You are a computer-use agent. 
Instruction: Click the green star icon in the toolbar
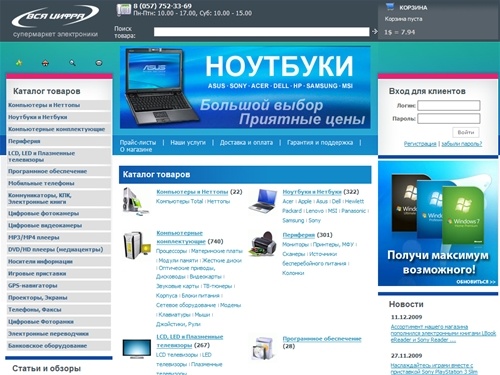(19, 63)
